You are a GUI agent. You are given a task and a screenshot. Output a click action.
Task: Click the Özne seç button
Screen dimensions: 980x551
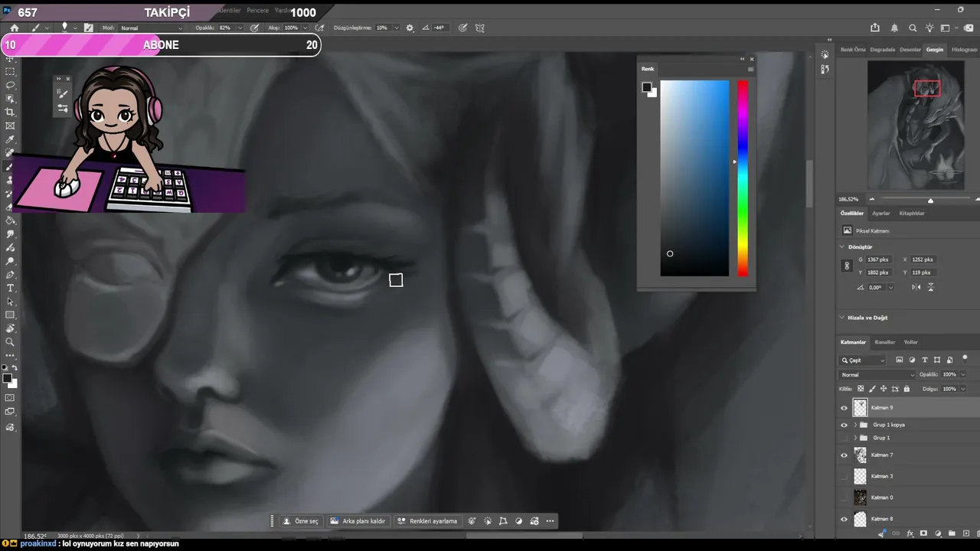coord(301,521)
